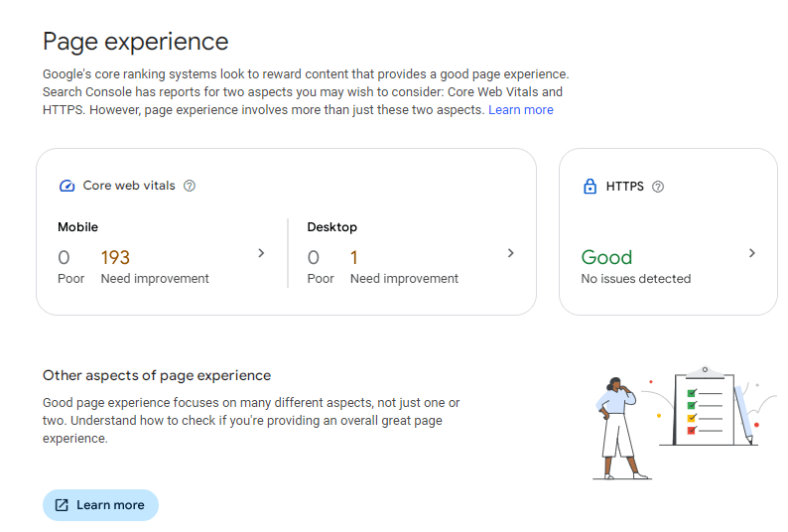Expand the Mobile core web vitals report chevron
This screenshot has width=788, height=532.
pos(261,253)
